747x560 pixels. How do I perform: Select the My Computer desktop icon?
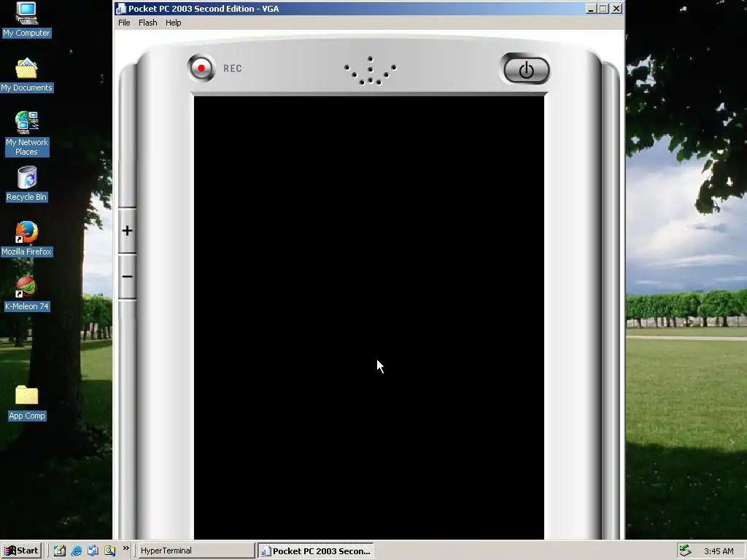point(26,20)
